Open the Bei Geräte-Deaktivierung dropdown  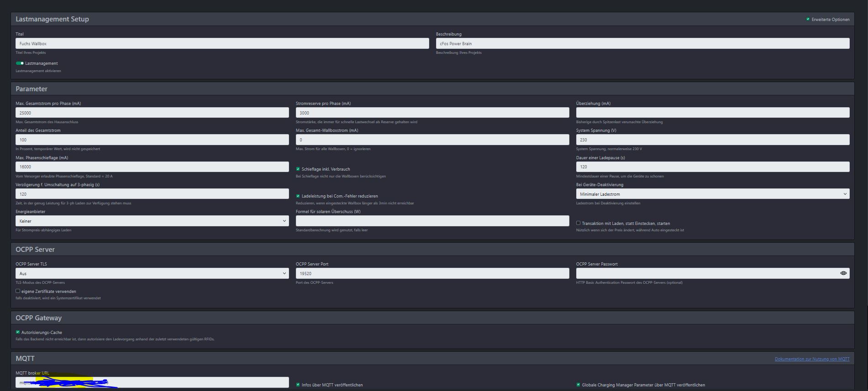click(713, 194)
